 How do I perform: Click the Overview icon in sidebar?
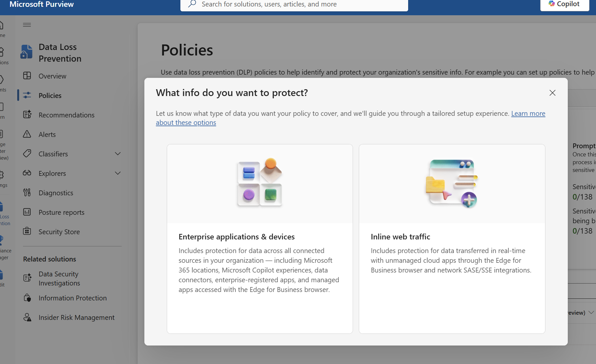click(x=27, y=76)
